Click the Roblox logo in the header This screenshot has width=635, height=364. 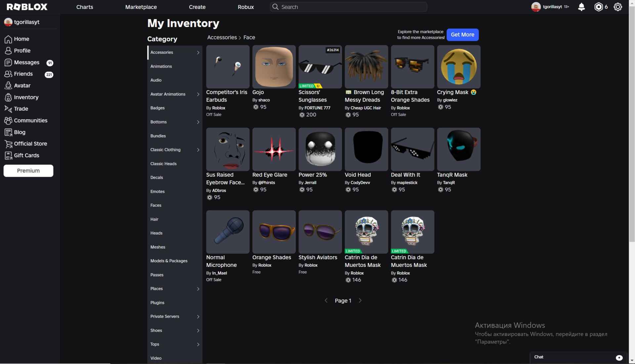tap(27, 7)
